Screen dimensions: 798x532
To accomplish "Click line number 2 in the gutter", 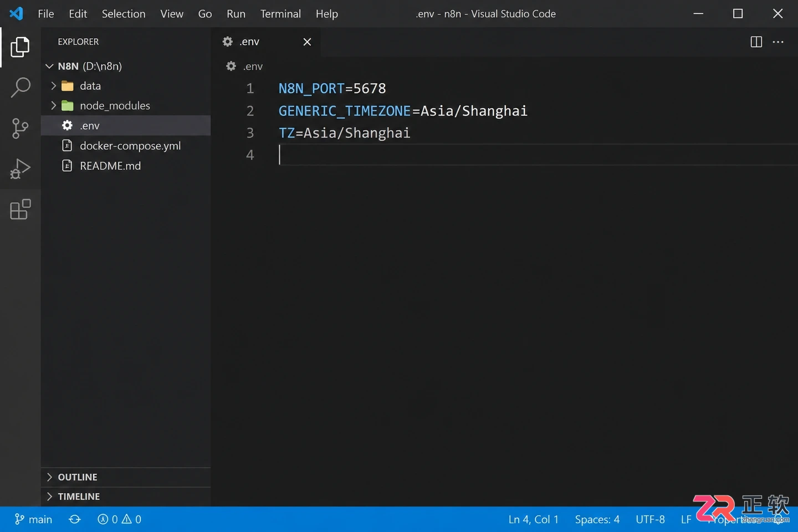I will pos(250,111).
